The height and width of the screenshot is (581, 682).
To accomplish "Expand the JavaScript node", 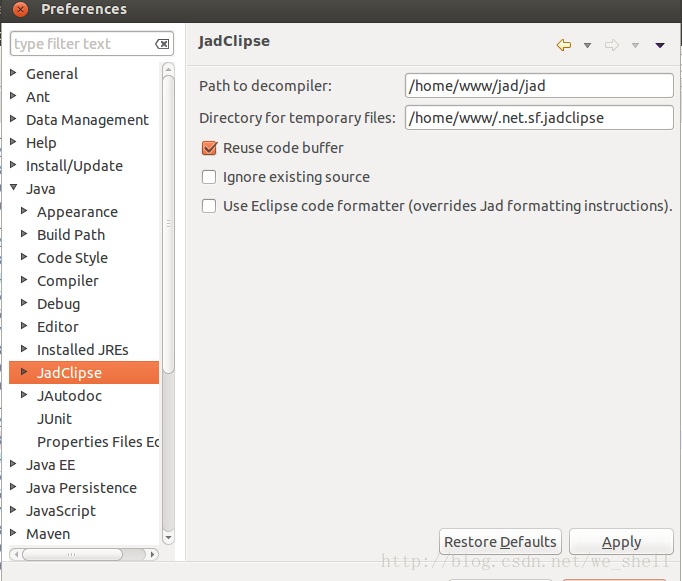I will tap(13, 510).
